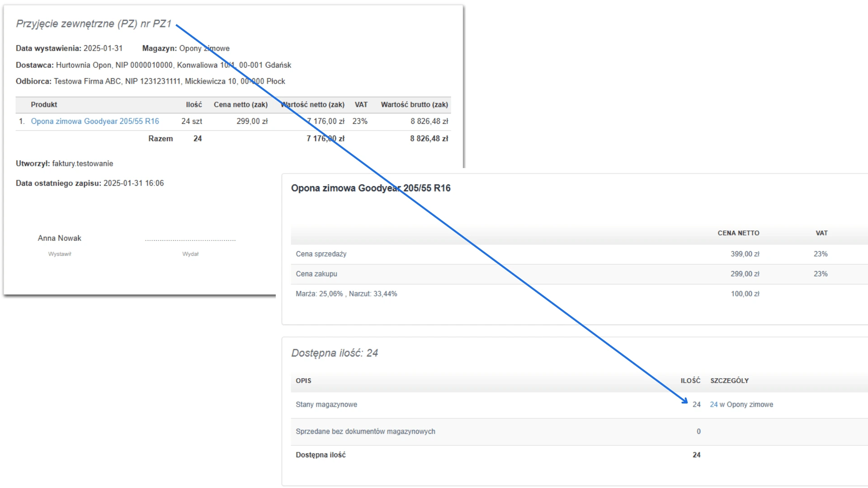The image size is (868, 488).
Task: Click the Ilość column header in PZ table
Action: [x=193, y=104]
